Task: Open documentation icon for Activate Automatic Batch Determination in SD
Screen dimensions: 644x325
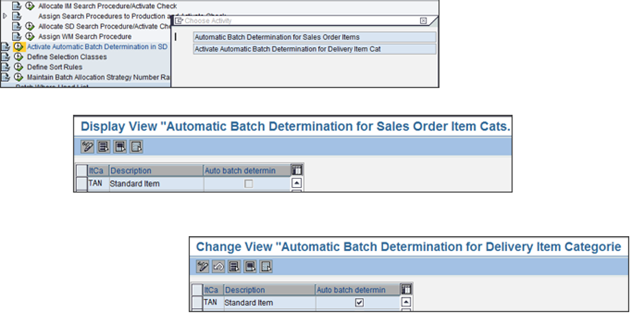Action: click(5, 46)
